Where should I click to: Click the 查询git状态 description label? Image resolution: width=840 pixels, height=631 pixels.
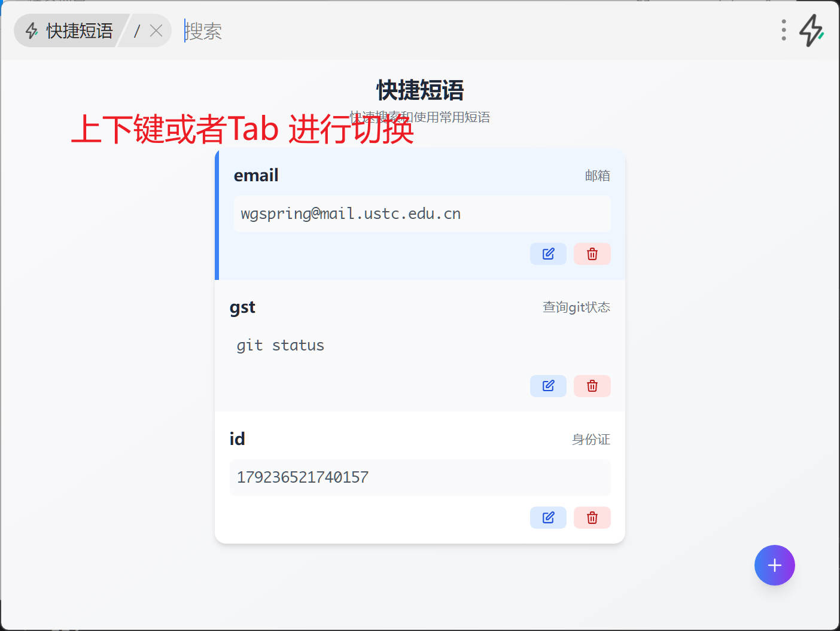point(576,307)
